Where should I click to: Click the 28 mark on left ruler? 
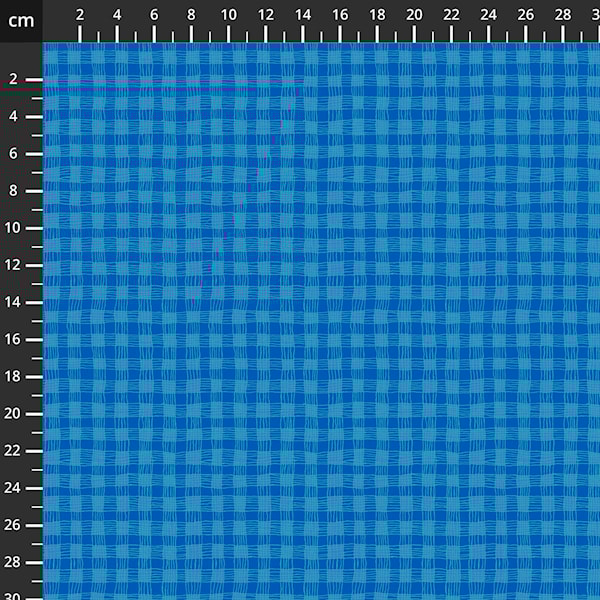[x=14, y=562]
